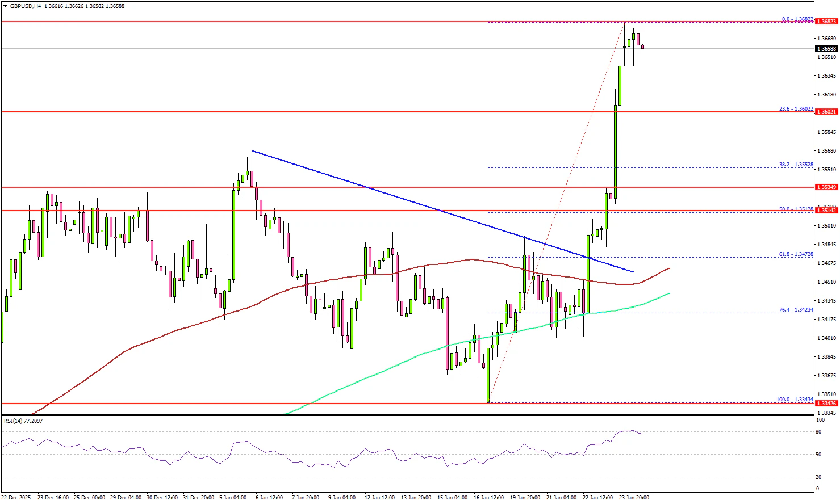
Task: Click the arrow beside GBPUSD,H4 title
Action: 5,6
